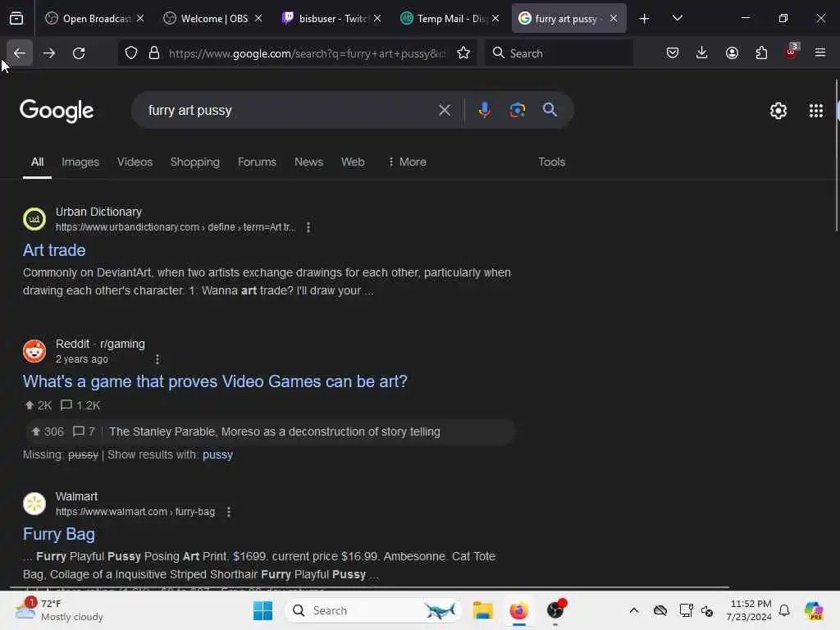Open the weather widget showing 72°F

click(59, 610)
